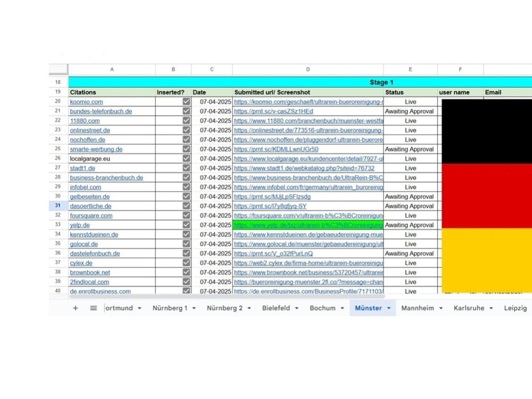Screen dimensions: 532x399
Task: Open the kennstdueinen.de citation link
Action: point(94,235)
